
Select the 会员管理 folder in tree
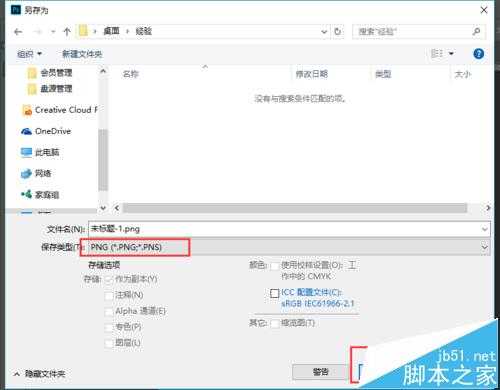pyautogui.click(x=50, y=73)
